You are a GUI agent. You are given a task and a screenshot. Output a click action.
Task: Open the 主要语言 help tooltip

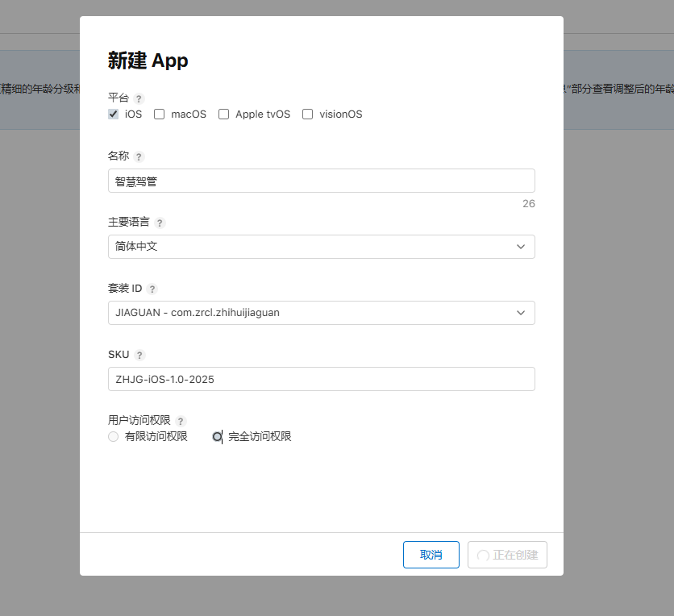159,223
